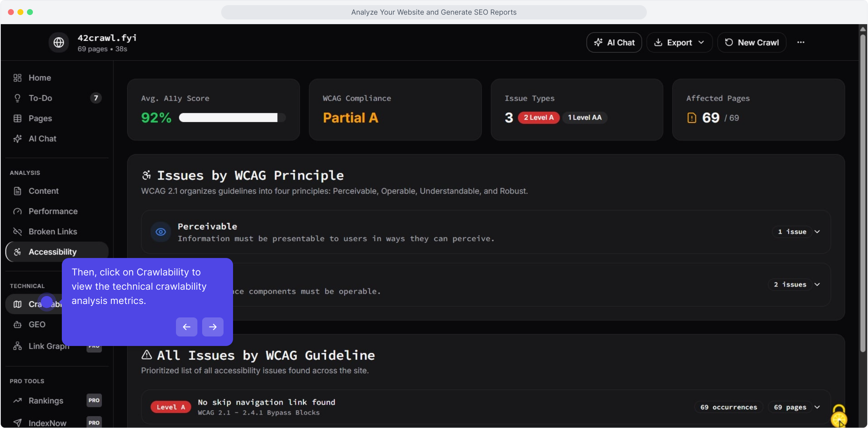Click the Avg. A11y Score progress bar
868x428 pixels.
click(x=232, y=118)
